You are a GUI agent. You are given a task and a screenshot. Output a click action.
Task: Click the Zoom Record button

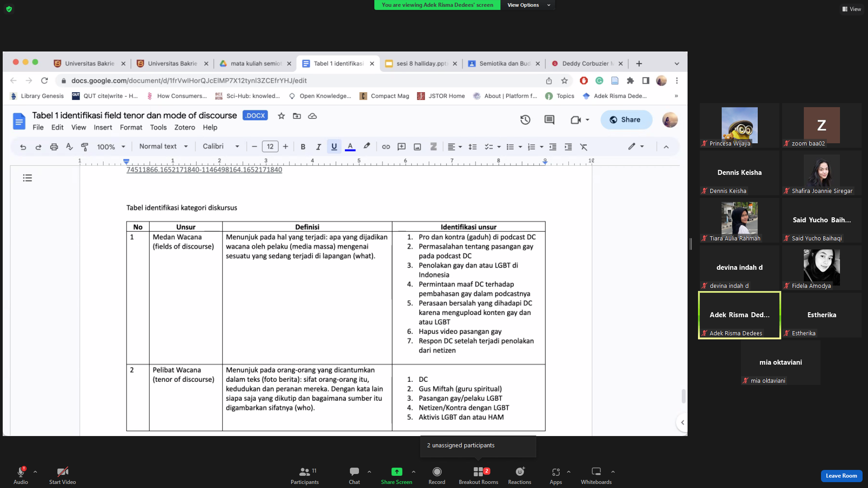437,475
